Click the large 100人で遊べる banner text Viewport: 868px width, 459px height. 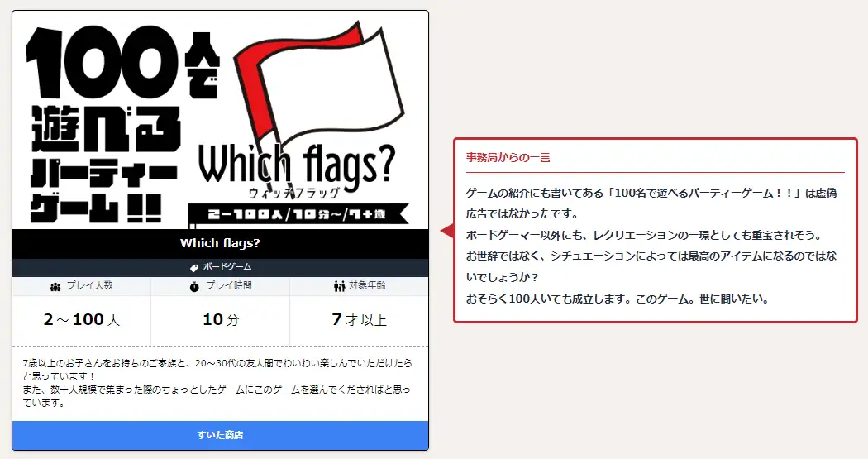pyautogui.click(x=123, y=125)
